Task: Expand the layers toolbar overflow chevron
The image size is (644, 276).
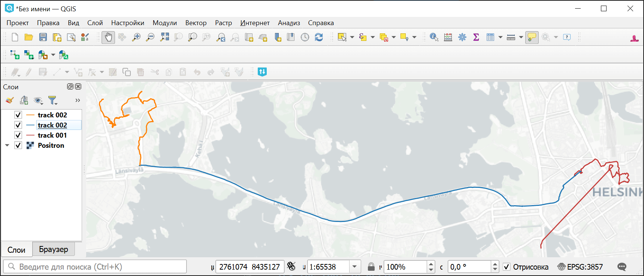Action: (x=78, y=100)
